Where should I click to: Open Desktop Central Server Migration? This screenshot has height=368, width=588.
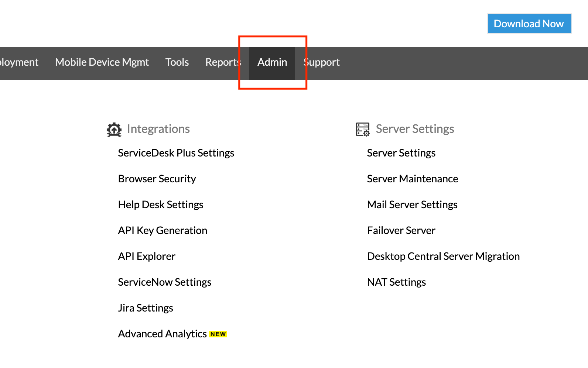pyautogui.click(x=443, y=256)
